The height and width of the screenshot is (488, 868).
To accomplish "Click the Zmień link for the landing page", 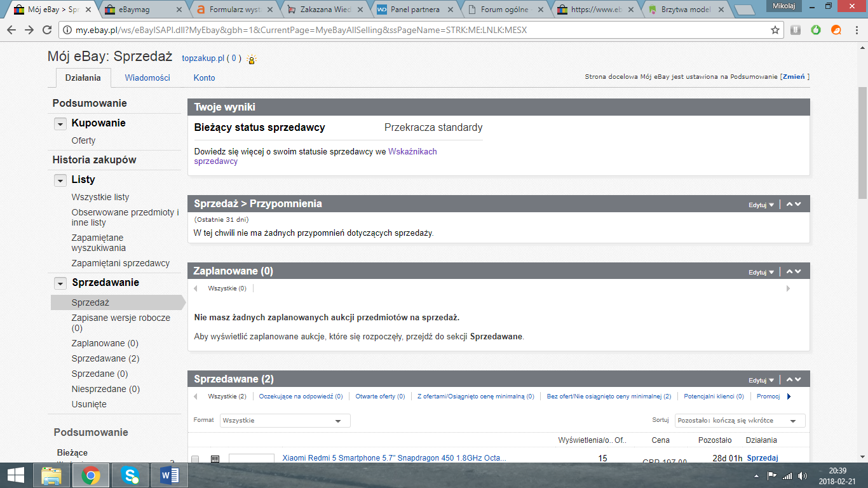I will pyautogui.click(x=794, y=77).
